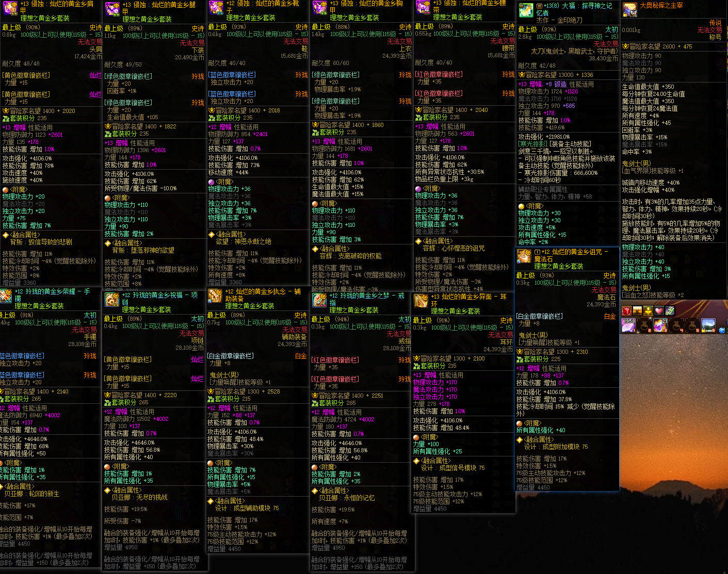728x574 pixels.
Task: Click fusion attribute 设计：成型信号模块 75
Action: 452,468
